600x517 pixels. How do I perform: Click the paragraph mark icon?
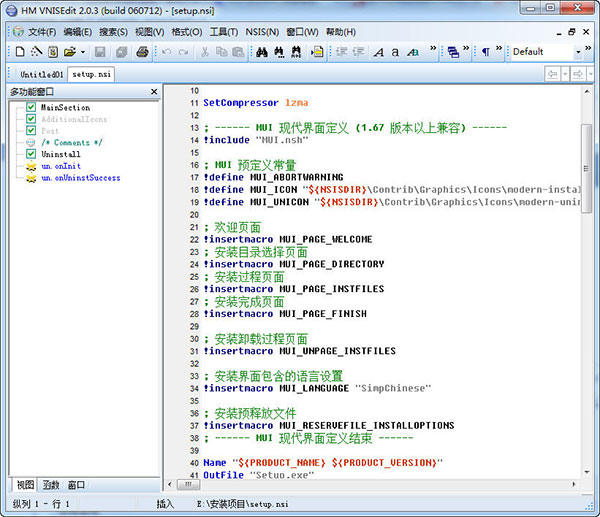486,51
